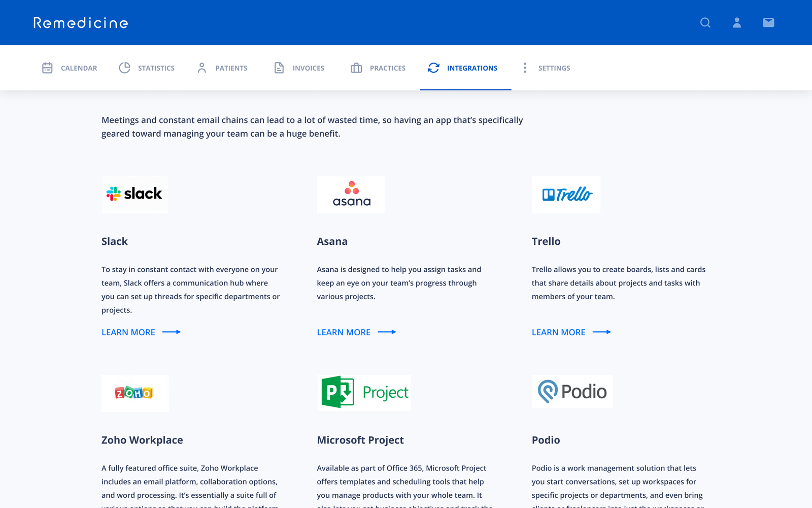Click the Remedicine logo
The height and width of the screenshot is (508, 812).
81,23
